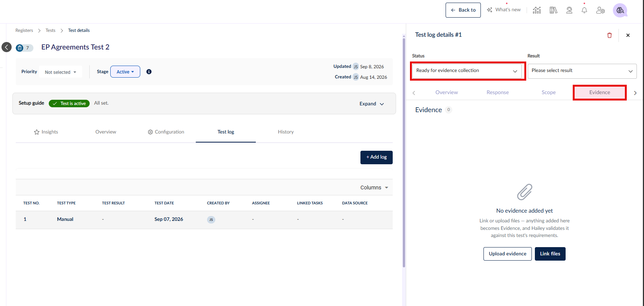
Task: Delete test log with trash icon
Action: coord(609,35)
